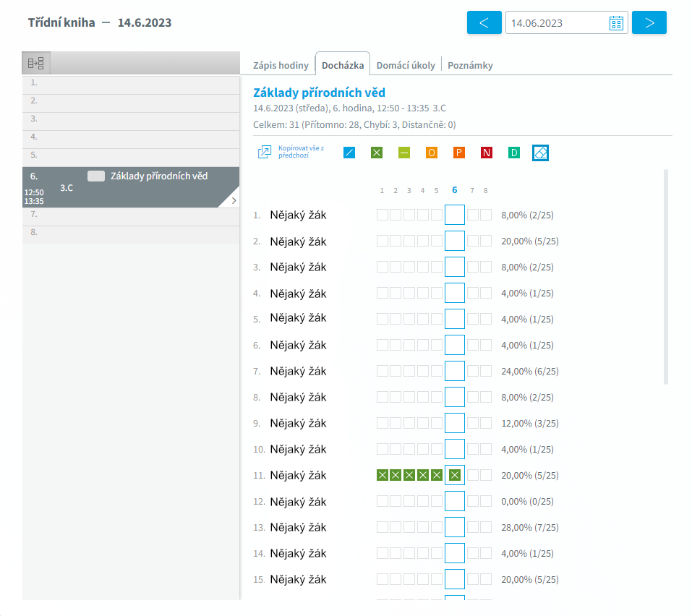
Task: Click the date field showing 14.06.2023
Action: [x=555, y=23]
